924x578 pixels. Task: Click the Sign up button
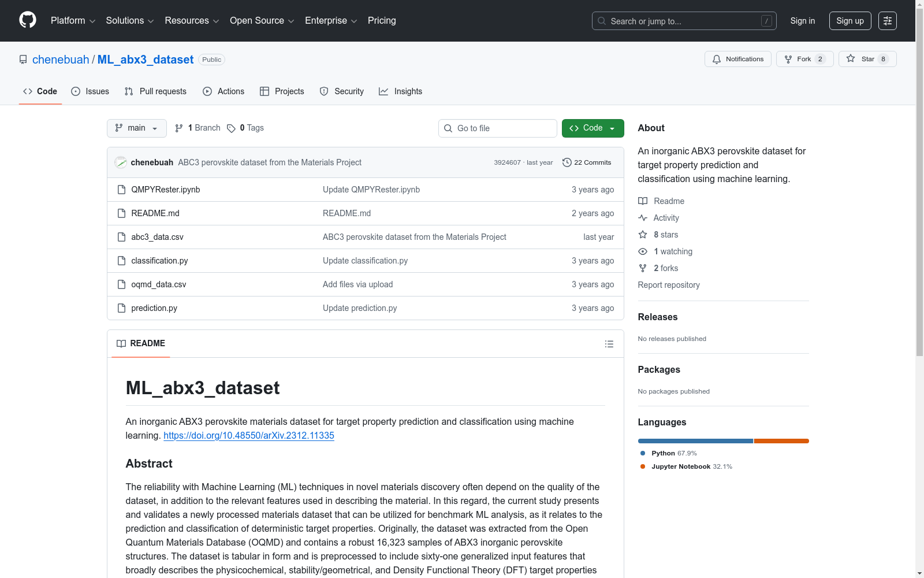pyautogui.click(x=850, y=21)
